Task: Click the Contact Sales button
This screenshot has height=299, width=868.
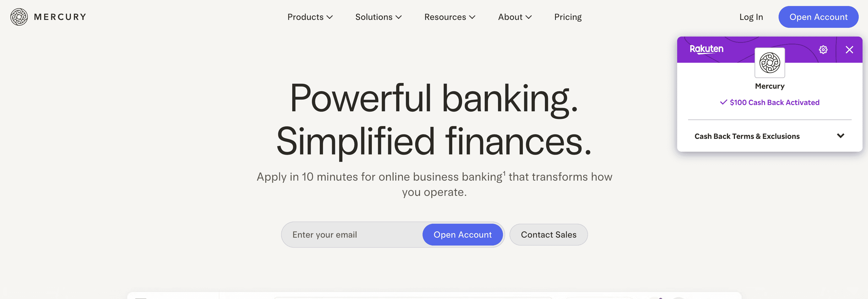Action: (x=548, y=235)
